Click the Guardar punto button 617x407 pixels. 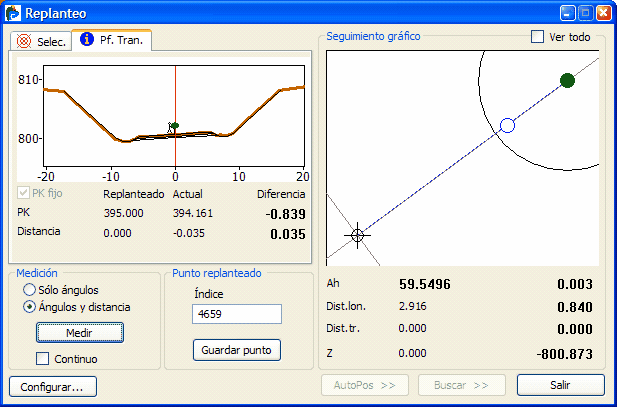[x=237, y=350]
